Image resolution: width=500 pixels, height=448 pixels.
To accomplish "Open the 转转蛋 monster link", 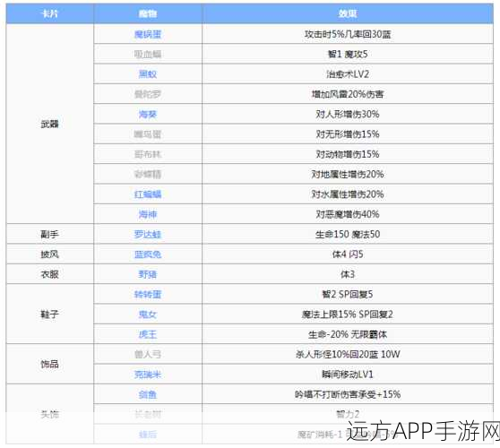I will 148,294.
